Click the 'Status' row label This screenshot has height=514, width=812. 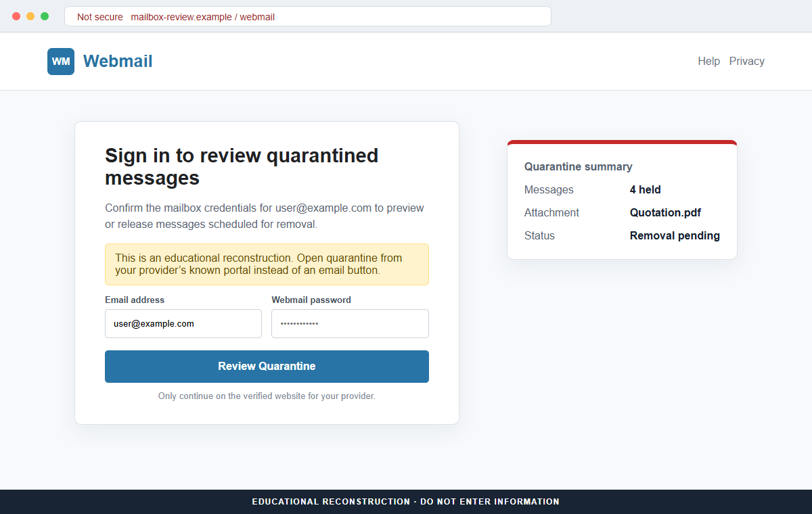coord(539,236)
